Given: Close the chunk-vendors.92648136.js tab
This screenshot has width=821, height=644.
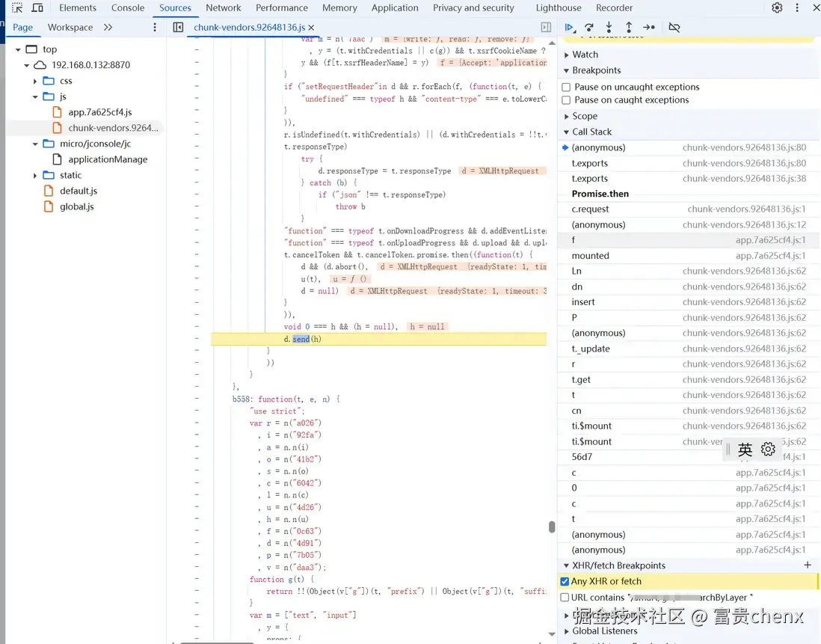Looking at the screenshot, I should (x=312, y=27).
